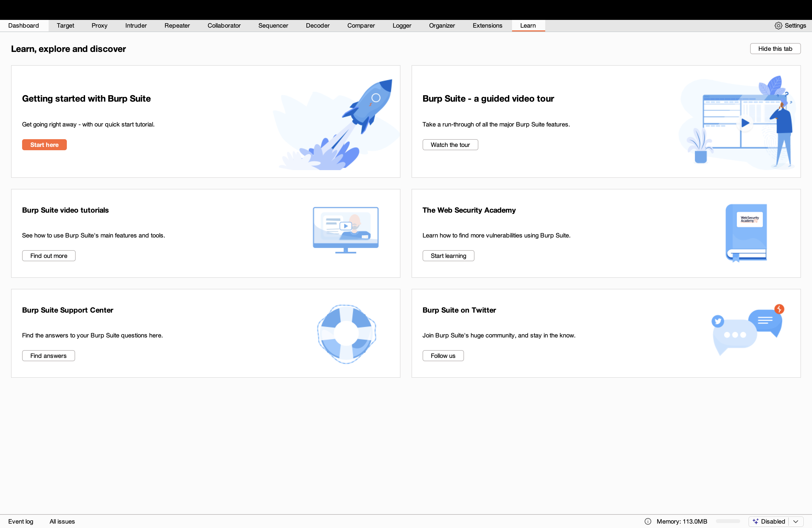Open the Event log panel

coord(20,521)
